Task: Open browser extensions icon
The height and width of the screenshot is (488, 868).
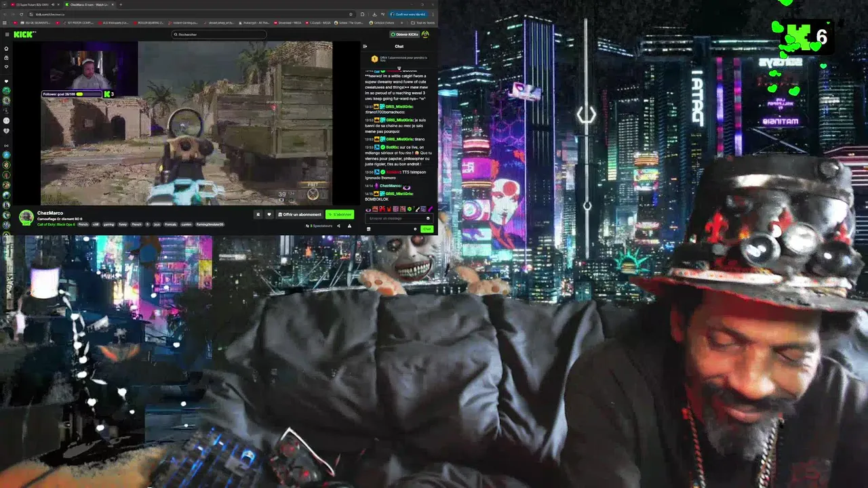Action: point(362,14)
